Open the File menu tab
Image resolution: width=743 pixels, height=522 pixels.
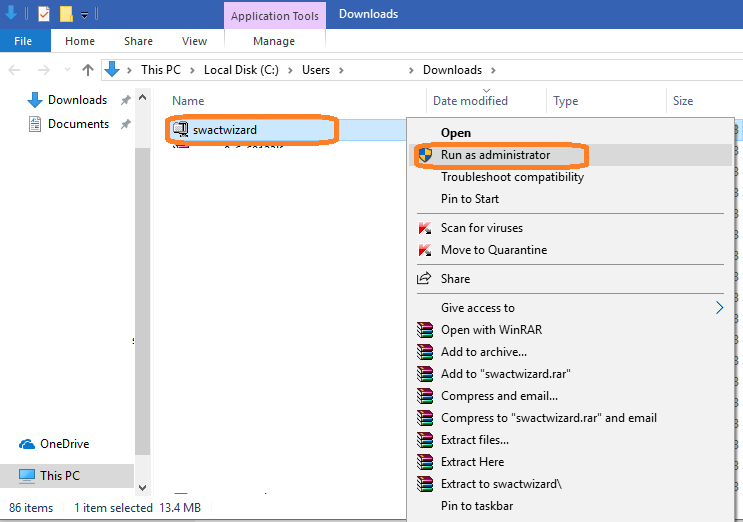pyautogui.click(x=23, y=41)
